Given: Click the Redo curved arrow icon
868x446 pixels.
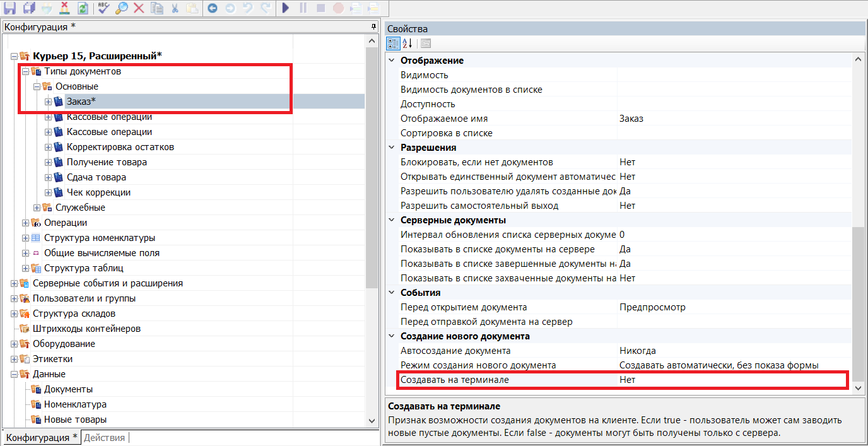Looking at the screenshot, I should (266, 8).
